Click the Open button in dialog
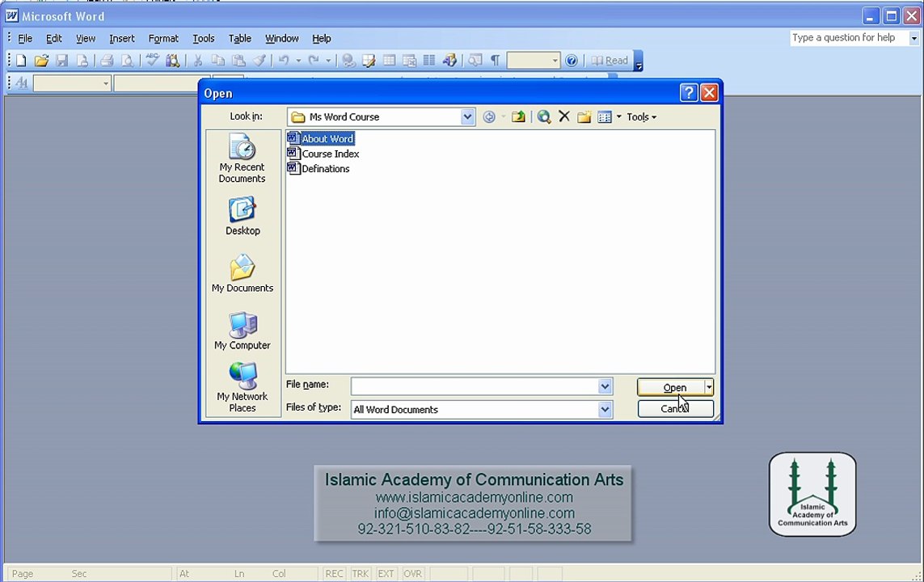 (x=671, y=387)
